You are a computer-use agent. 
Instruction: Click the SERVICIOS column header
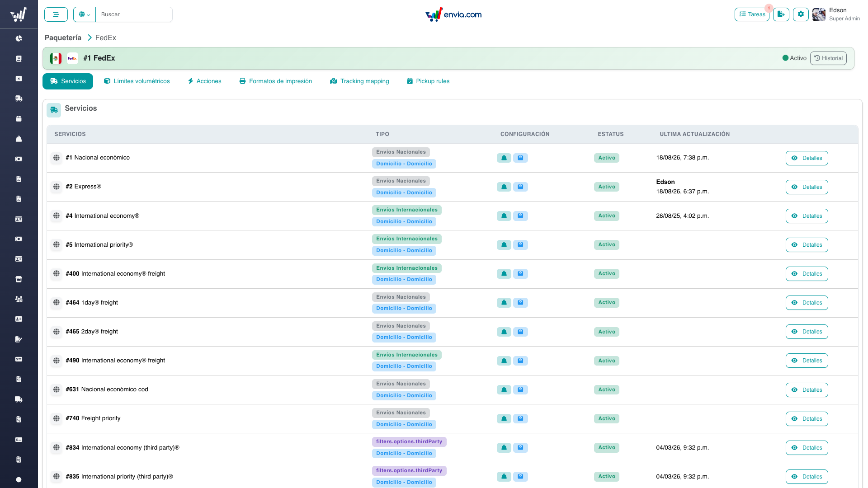point(70,134)
